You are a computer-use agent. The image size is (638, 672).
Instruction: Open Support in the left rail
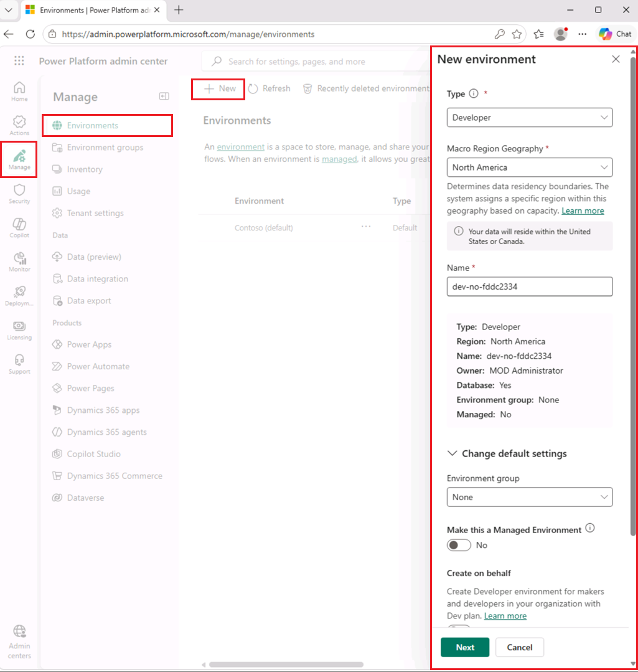19,364
